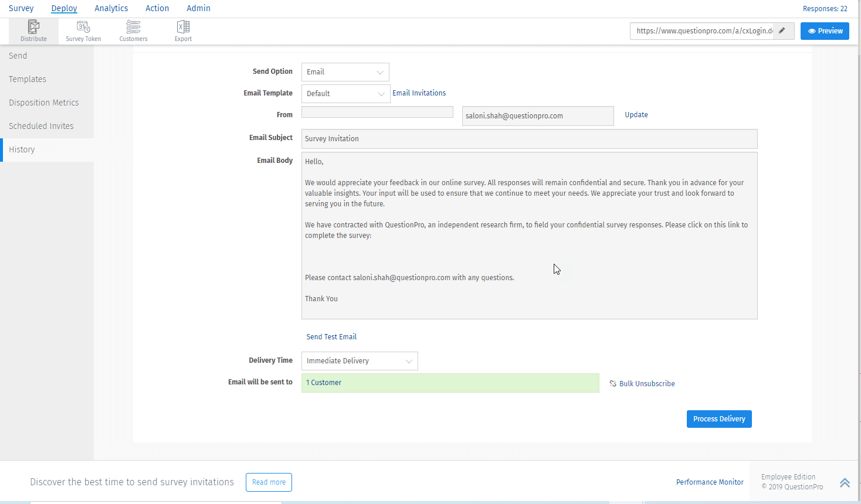Click the Bulk Unsubscribe icon link
The image size is (861, 504).
[x=613, y=384]
